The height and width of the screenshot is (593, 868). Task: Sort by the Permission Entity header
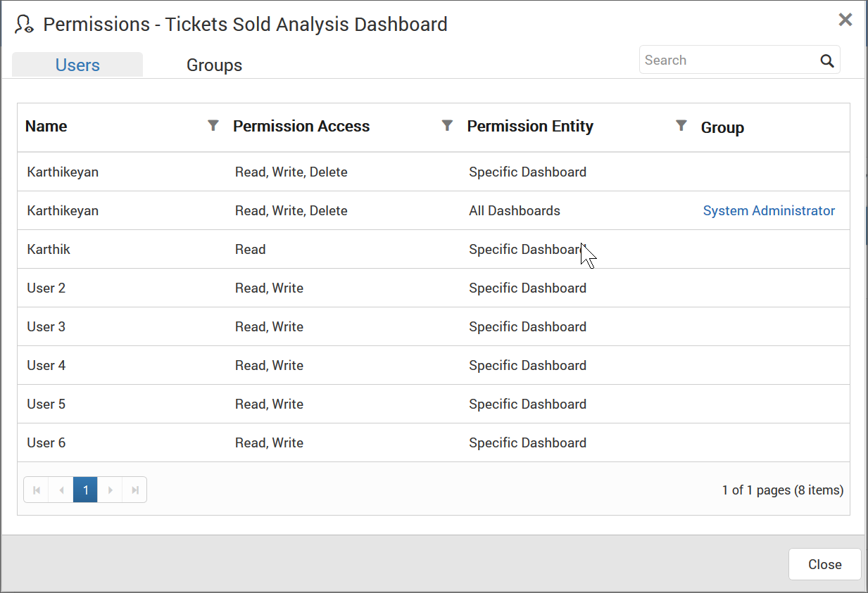(x=530, y=127)
